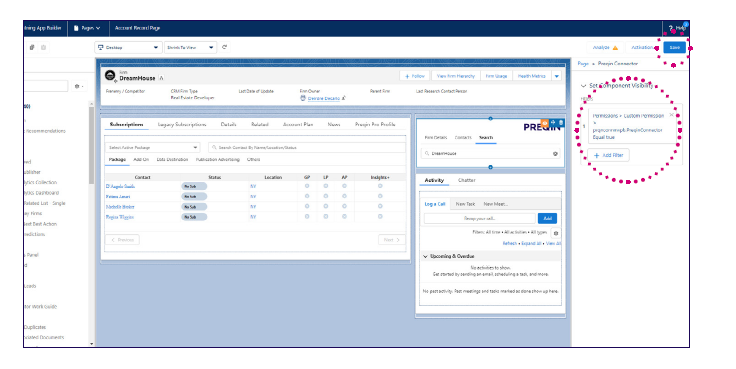Open the Activation settings
Screen dimensions: 736x369
tap(643, 47)
